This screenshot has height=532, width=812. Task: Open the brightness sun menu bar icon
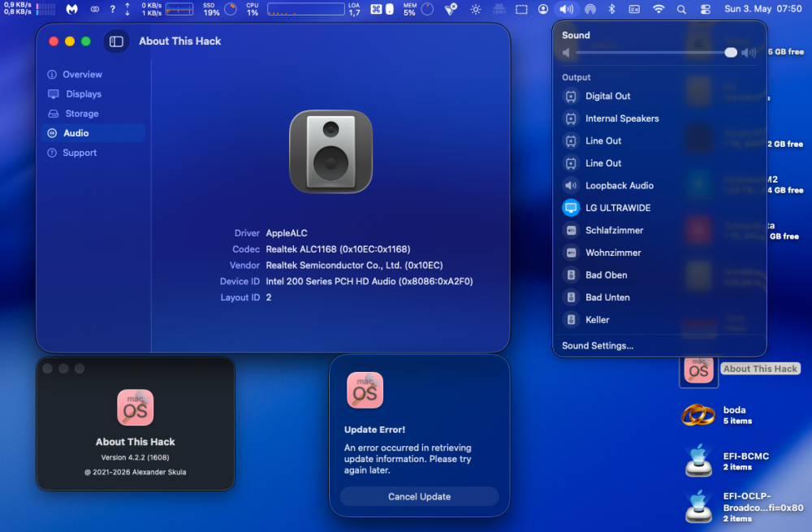click(x=475, y=9)
